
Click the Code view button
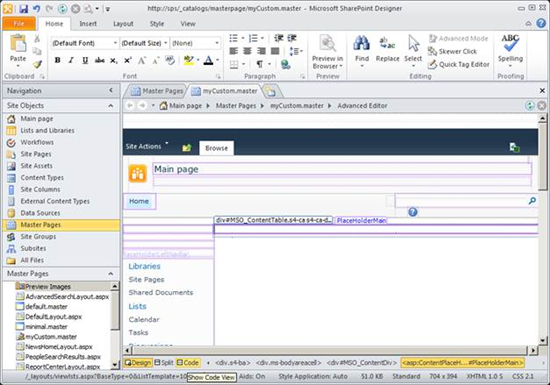point(188,363)
